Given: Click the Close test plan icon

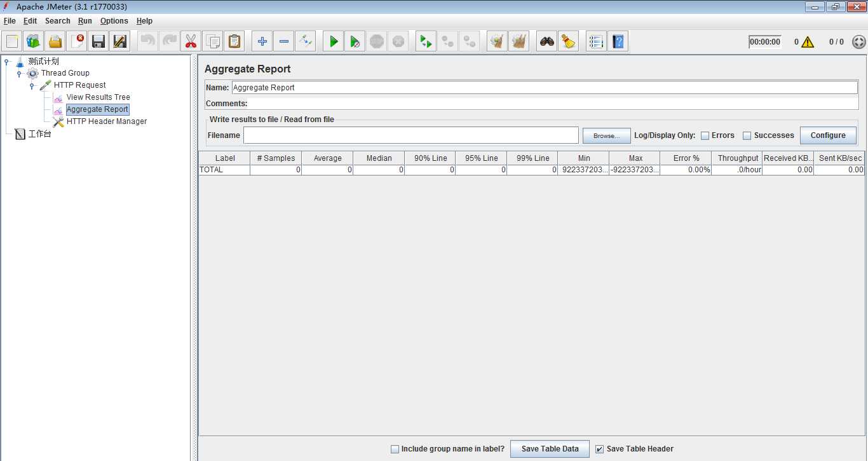Looking at the screenshot, I should pyautogui.click(x=77, y=42).
